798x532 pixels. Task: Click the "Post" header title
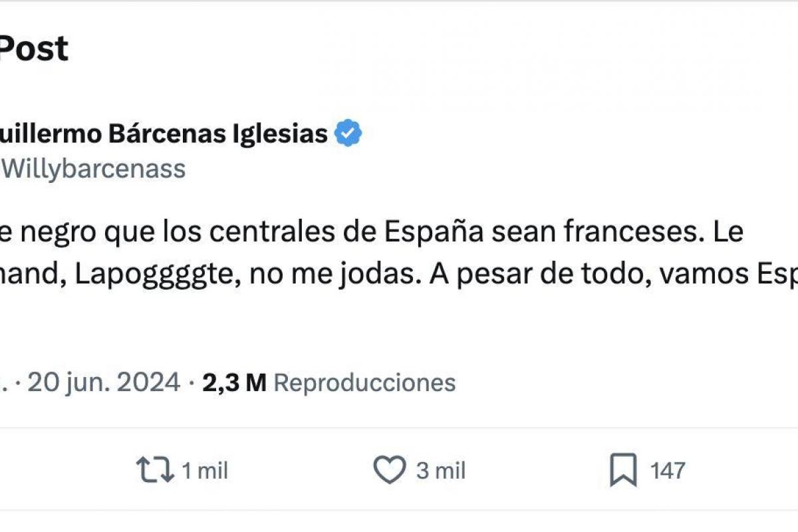[x=35, y=49]
